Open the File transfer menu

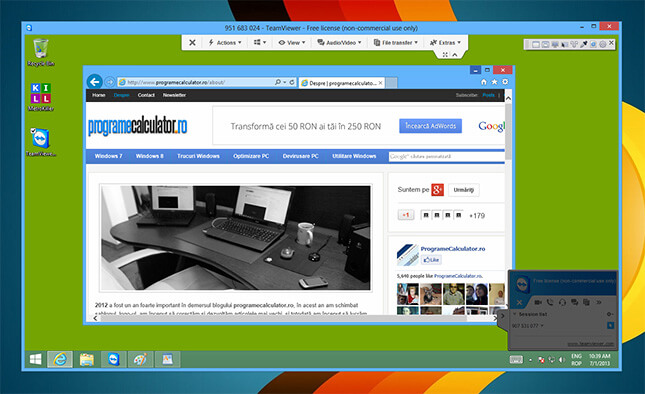click(x=395, y=42)
